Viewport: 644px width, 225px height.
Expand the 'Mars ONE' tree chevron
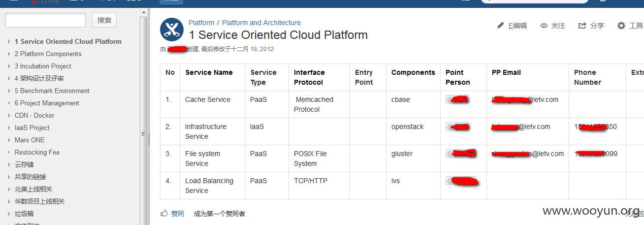click(9, 140)
